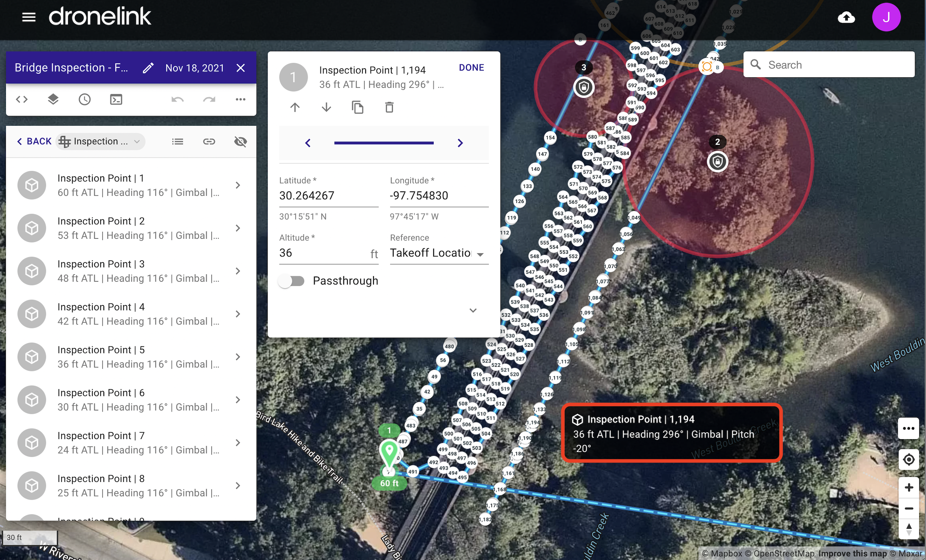
Task: Toggle the visibility eye-slash icon
Action: pos(241,141)
